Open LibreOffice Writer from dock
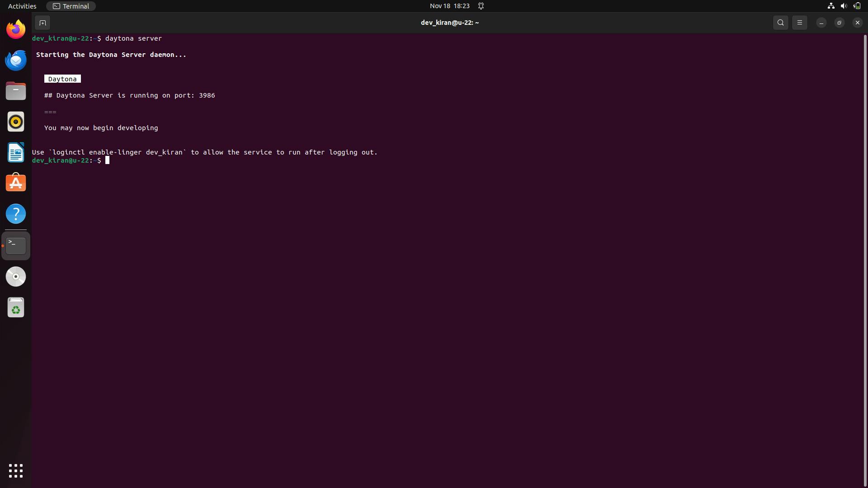This screenshot has height=488, width=868. point(16,152)
